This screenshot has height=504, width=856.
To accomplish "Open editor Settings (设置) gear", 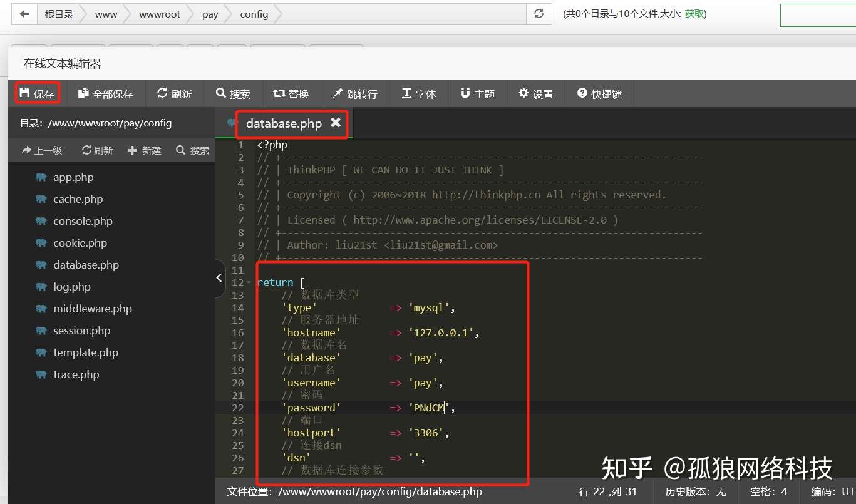I will (536, 94).
